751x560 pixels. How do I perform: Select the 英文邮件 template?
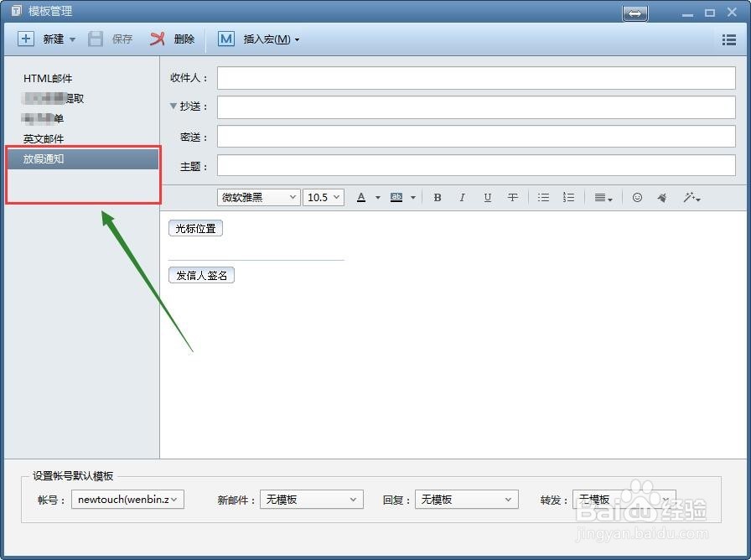click(44, 139)
